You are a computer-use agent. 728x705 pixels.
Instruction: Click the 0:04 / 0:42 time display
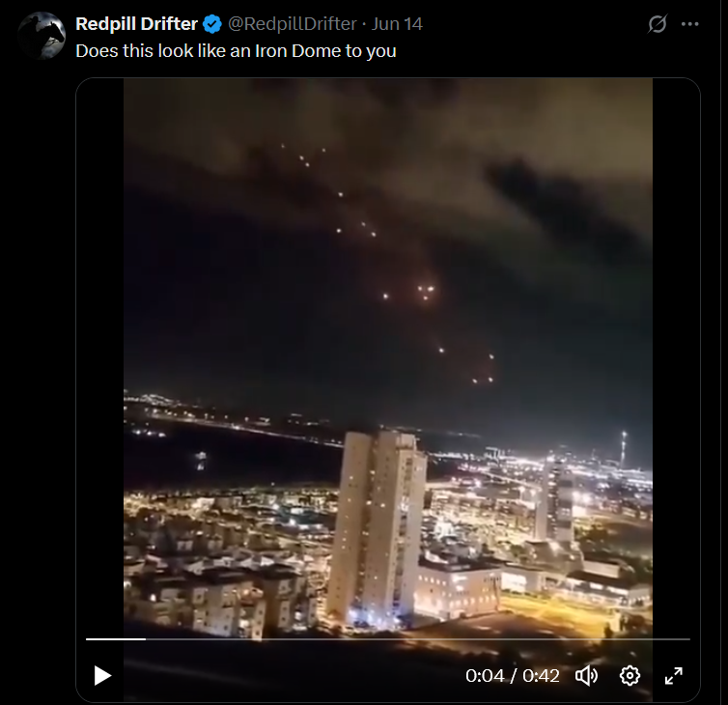(513, 676)
